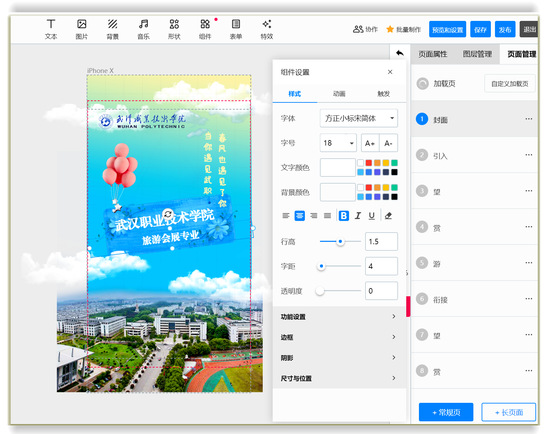The width and height of the screenshot is (549, 434).
Task: Open the 音乐 music tool
Action: [x=143, y=29]
